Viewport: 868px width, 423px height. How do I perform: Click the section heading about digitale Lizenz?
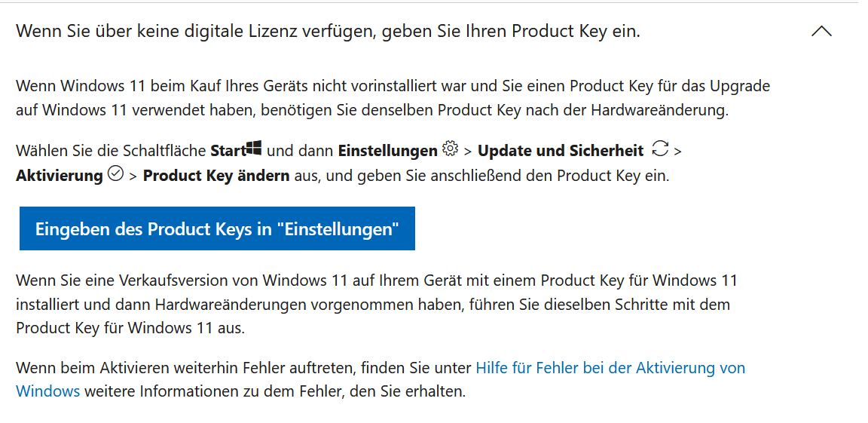328,32
